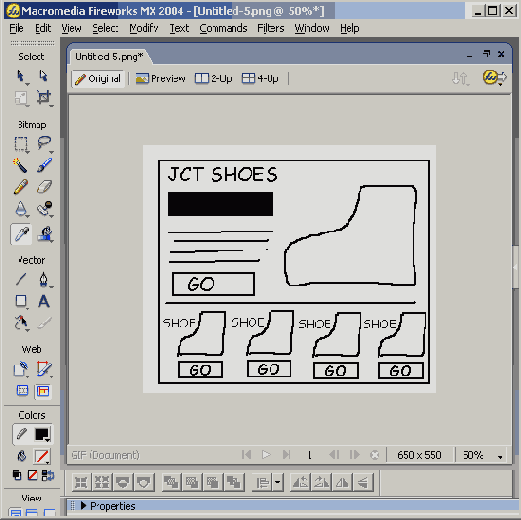Switch to 2-Up view
521x520 pixels.
coord(213,79)
